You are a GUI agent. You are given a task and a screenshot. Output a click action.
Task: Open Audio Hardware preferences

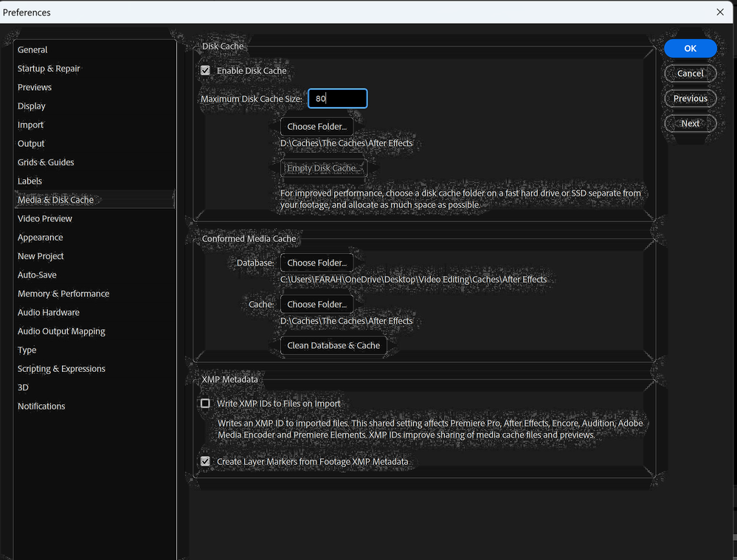click(49, 312)
